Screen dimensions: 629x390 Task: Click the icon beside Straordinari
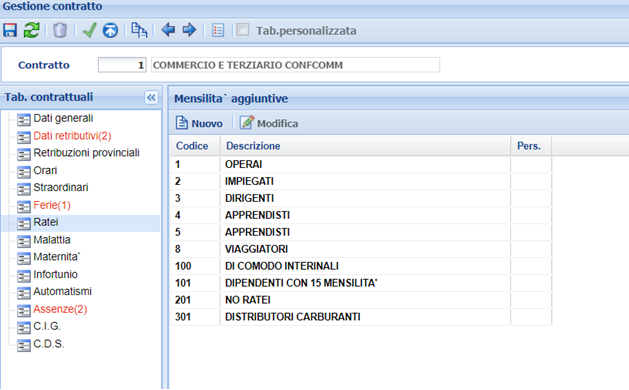pos(24,189)
